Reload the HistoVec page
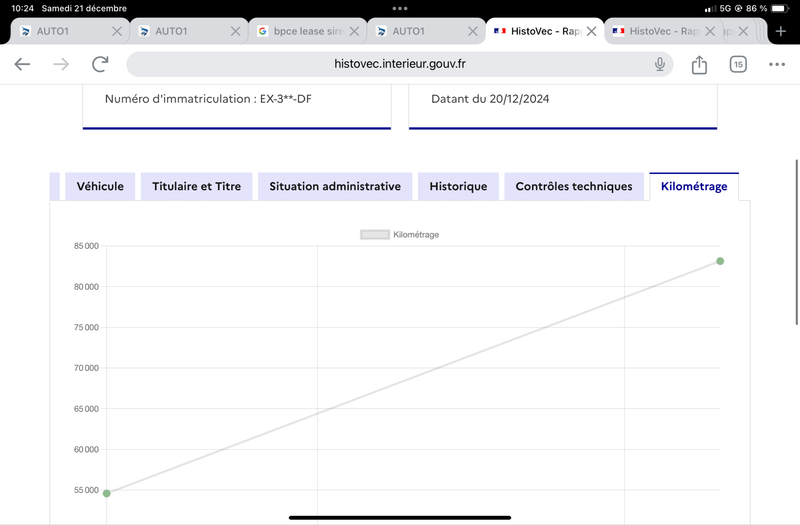The height and width of the screenshot is (525, 800). 100,64
